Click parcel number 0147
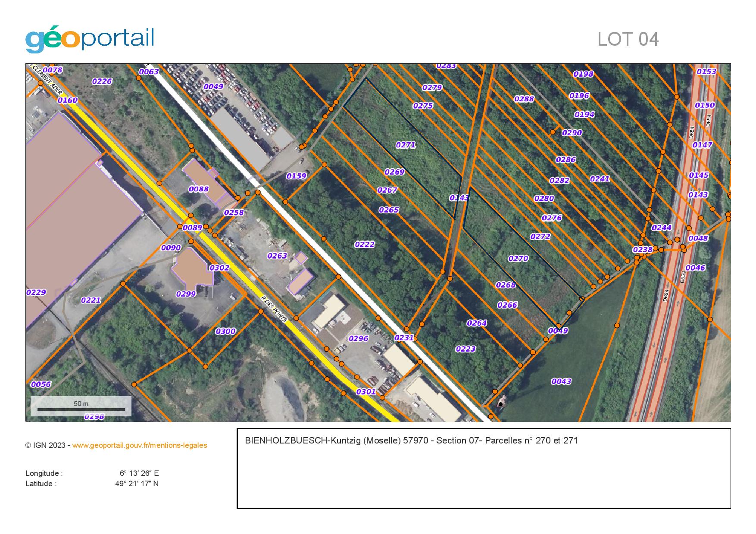The height and width of the screenshot is (534, 756). (x=703, y=145)
